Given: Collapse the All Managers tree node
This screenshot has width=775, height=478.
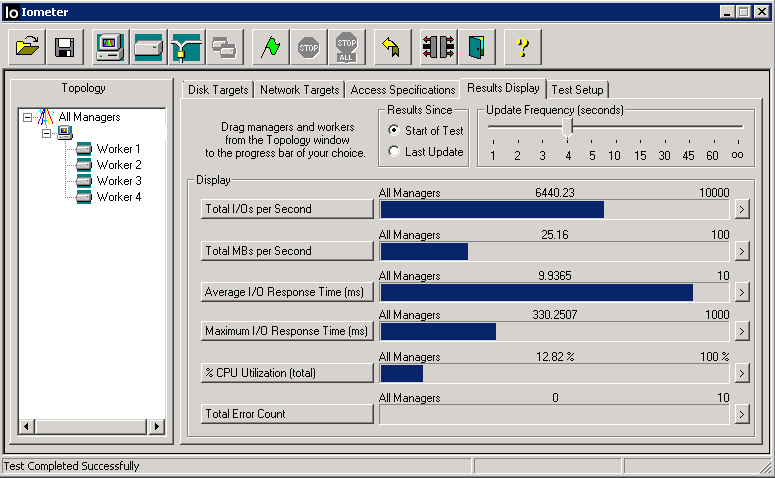Looking at the screenshot, I should (x=28, y=117).
